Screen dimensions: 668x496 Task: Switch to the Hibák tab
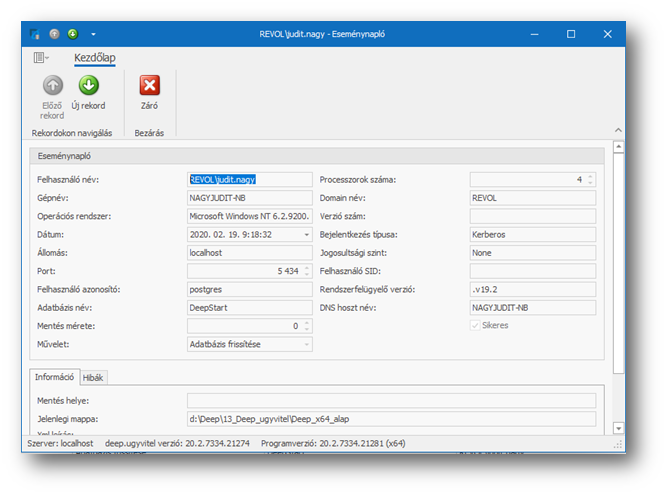94,377
